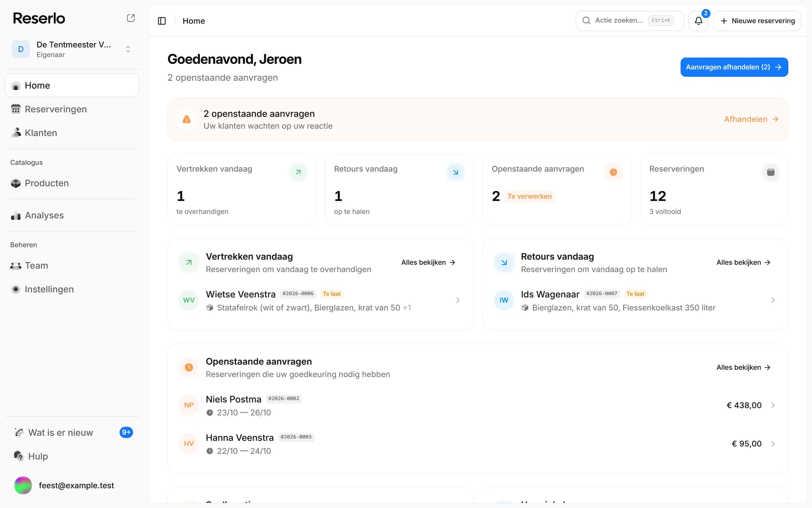The image size is (812, 508).
Task: Click the orange Afhandelen link
Action: pyautogui.click(x=751, y=119)
